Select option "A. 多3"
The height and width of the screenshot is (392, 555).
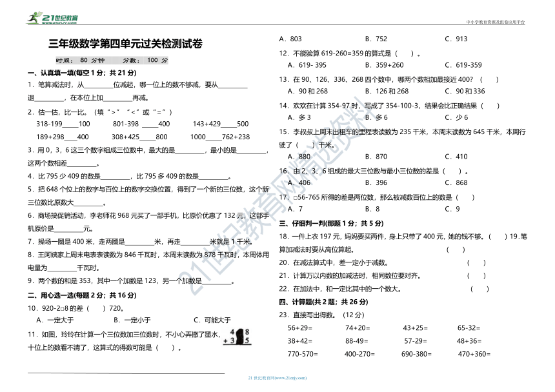(299, 117)
